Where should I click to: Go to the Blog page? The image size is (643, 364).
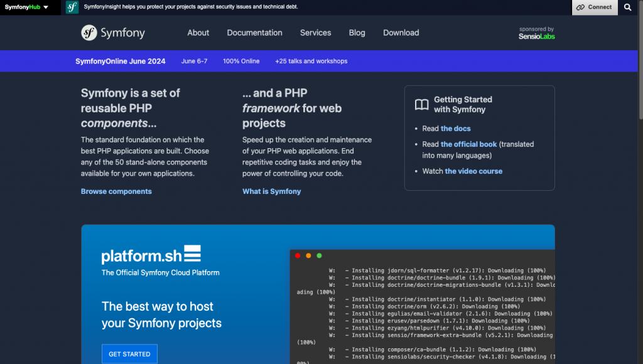[x=357, y=33]
